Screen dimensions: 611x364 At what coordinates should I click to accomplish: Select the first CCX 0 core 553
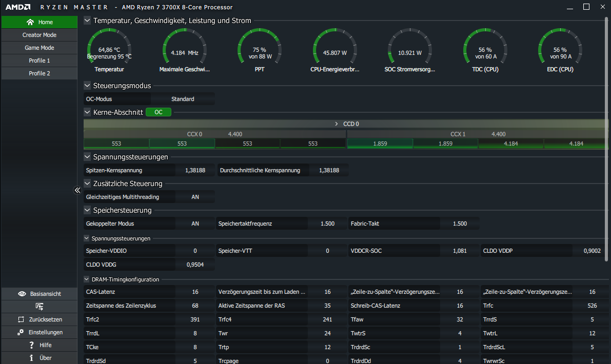tap(116, 144)
